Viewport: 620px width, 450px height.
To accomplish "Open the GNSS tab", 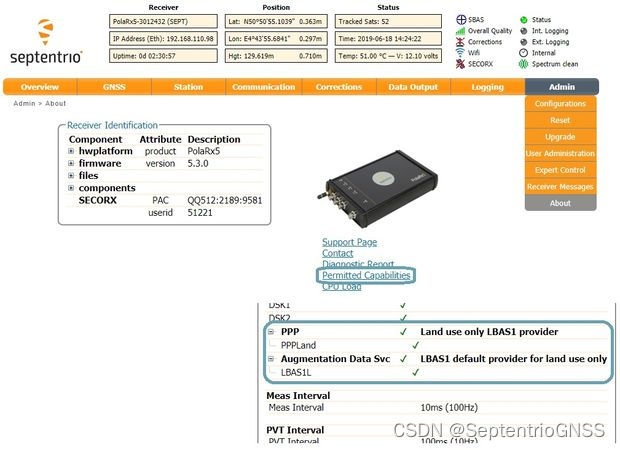I will pos(114,87).
